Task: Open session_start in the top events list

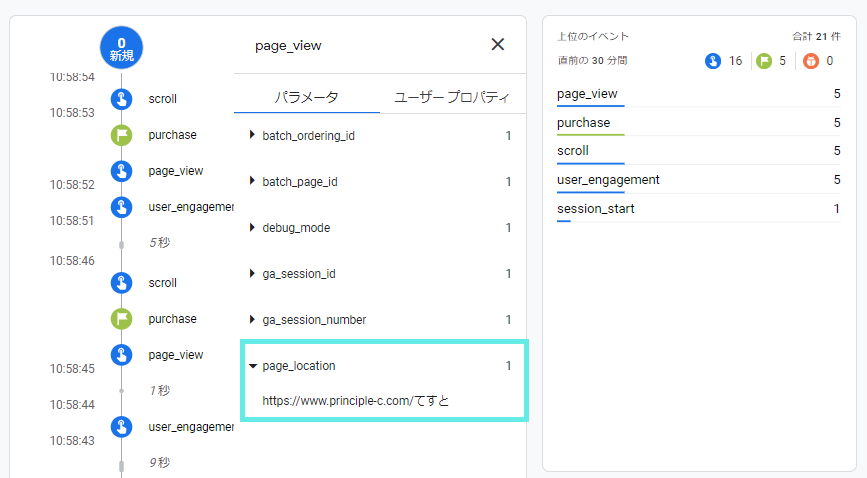Action: [x=595, y=209]
